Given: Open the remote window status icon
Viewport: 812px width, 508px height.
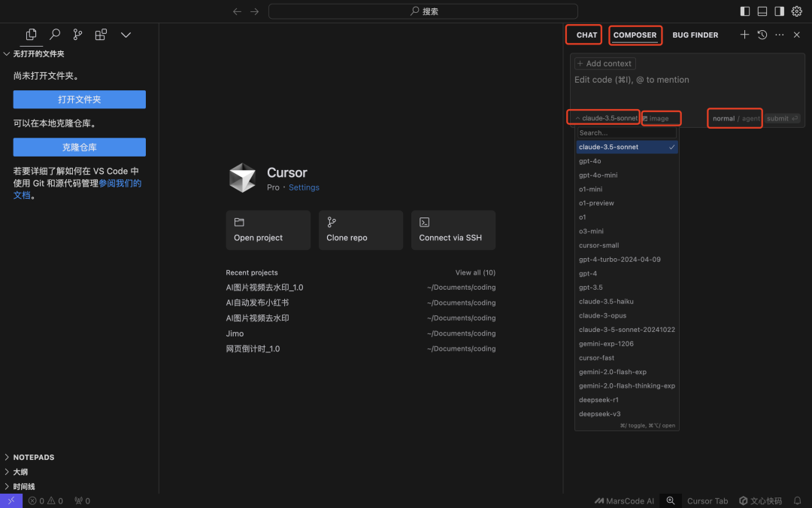Looking at the screenshot, I should pos(11,500).
